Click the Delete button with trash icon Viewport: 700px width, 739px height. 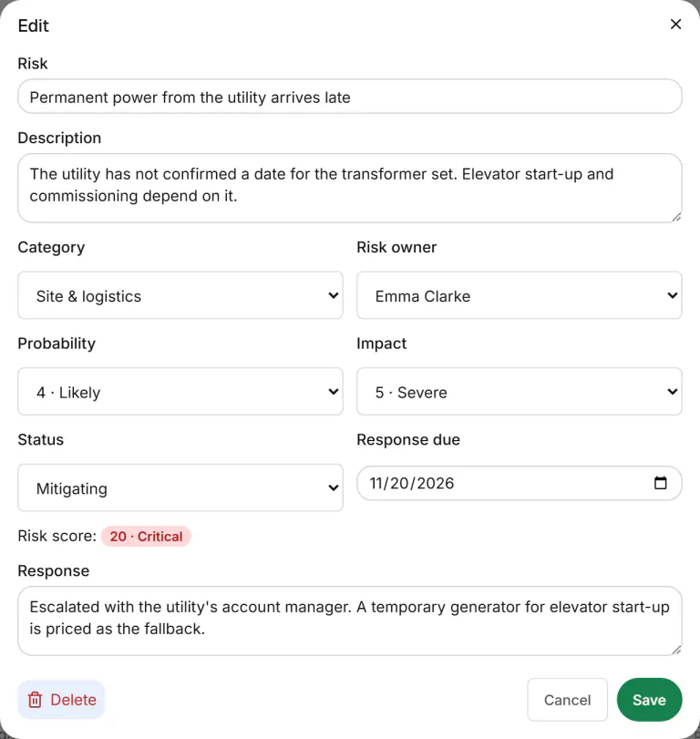tap(61, 700)
